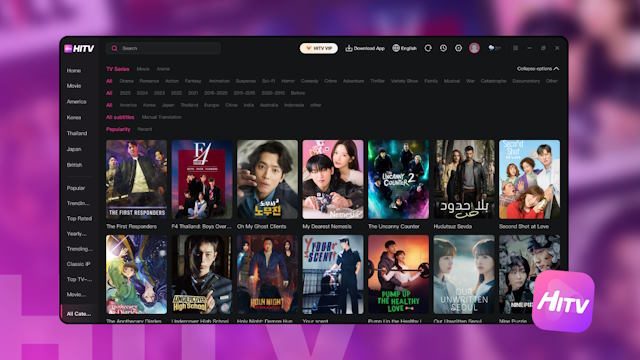The width and height of the screenshot is (640, 360).
Task: Open Popular in the sidebar
Action: pos(76,188)
